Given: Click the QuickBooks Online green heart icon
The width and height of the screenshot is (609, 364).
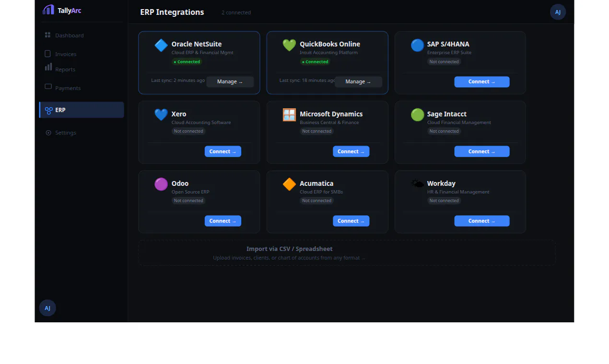Looking at the screenshot, I should 289,45.
